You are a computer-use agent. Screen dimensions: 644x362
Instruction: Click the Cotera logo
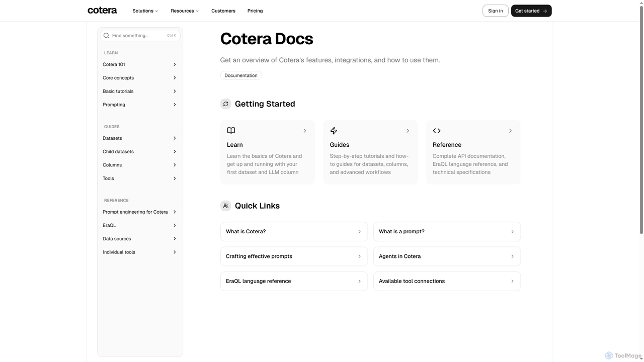tap(102, 11)
